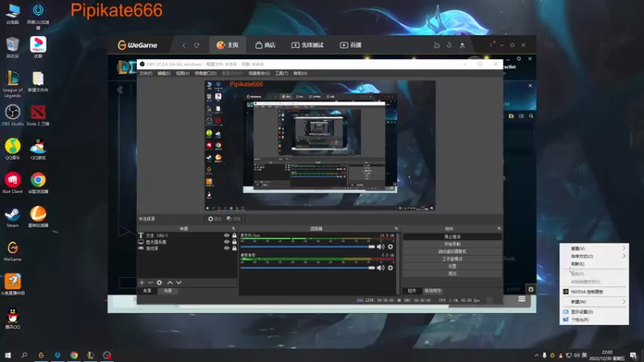644x362 pixels.
Task: Undock sources panel via its header icon
Action: point(233,228)
